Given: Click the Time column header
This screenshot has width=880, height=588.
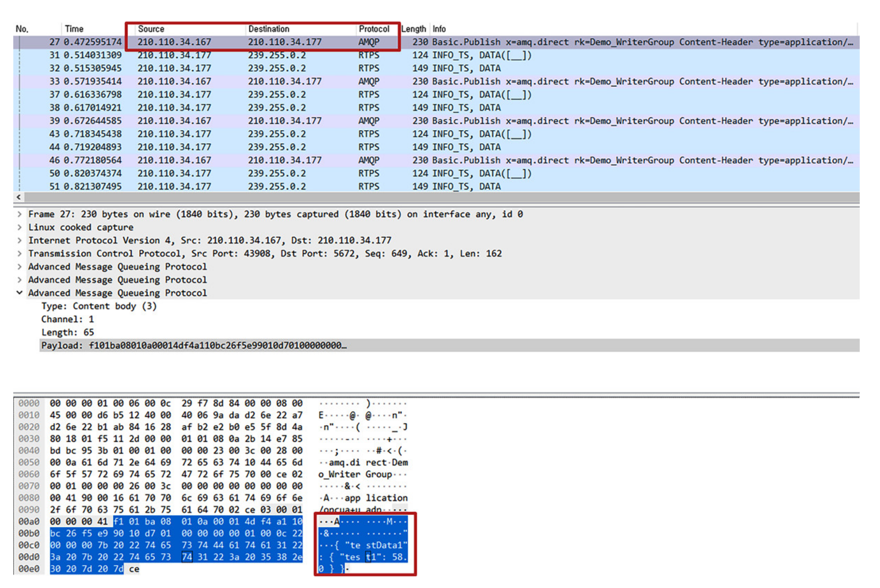Looking at the screenshot, I should point(74,29).
